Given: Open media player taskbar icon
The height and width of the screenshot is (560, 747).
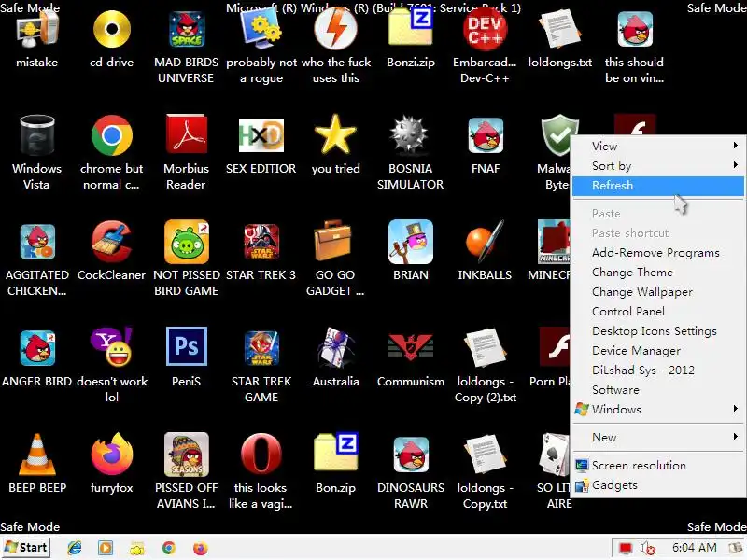Looking at the screenshot, I should [x=106, y=548].
